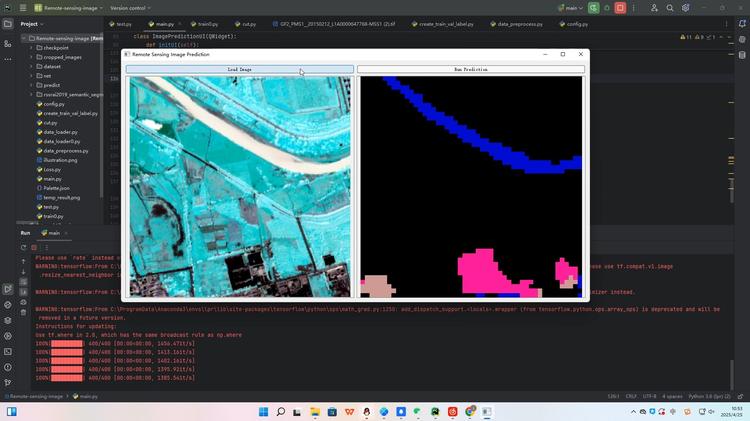Image resolution: width=750 pixels, height=421 pixels.
Task: Open editor tabs overflow menu
Action: 726,24
